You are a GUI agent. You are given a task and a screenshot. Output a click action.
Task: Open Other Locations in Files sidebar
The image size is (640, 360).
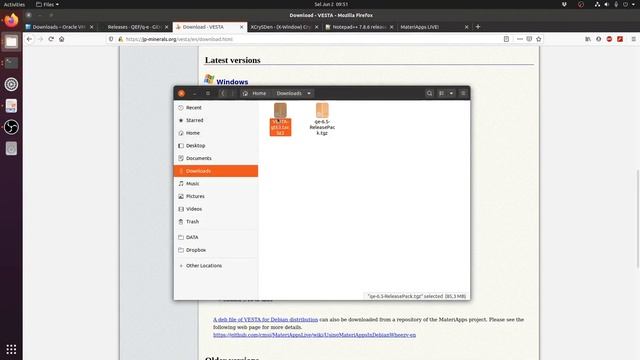[x=216, y=265]
